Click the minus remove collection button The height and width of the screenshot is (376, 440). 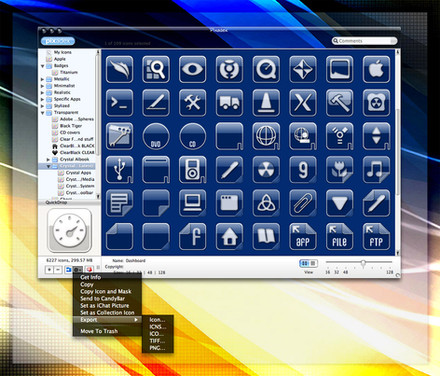58,269
